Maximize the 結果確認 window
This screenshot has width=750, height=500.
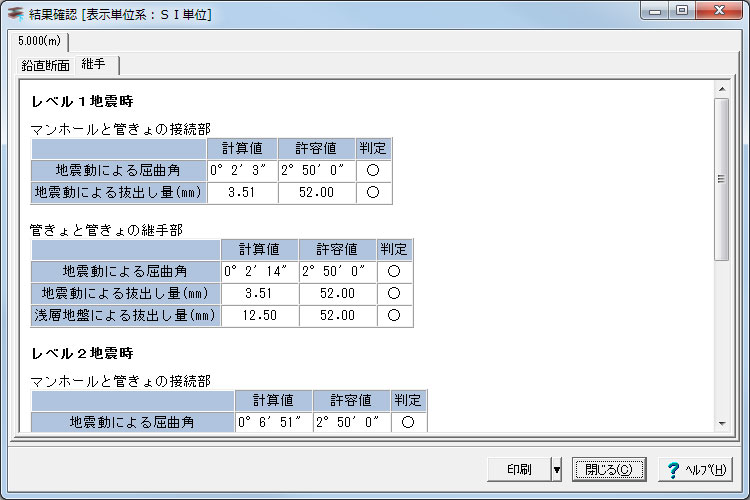pos(682,11)
